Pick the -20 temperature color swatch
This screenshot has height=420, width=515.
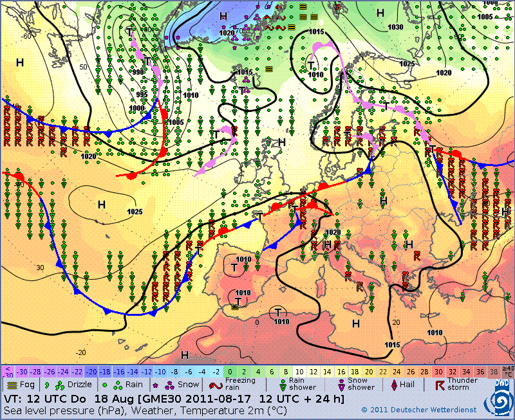tap(91, 372)
